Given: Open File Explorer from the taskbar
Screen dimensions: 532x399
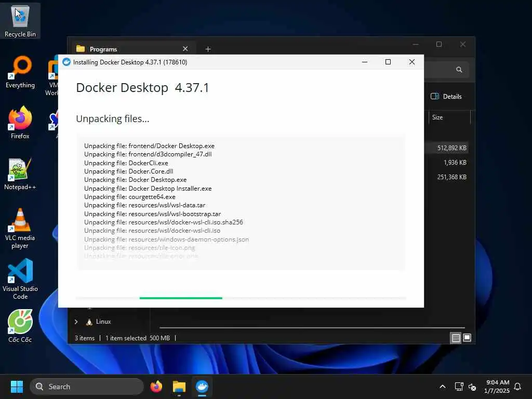Looking at the screenshot, I should [179, 387].
